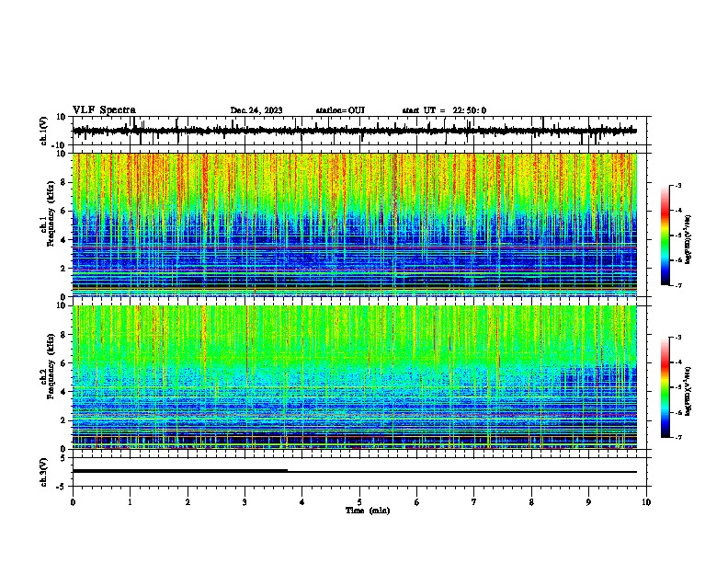Click the "-7" tick on ch.2 colorbar
The width and height of the screenshot is (728, 563).
click(677, 438)
